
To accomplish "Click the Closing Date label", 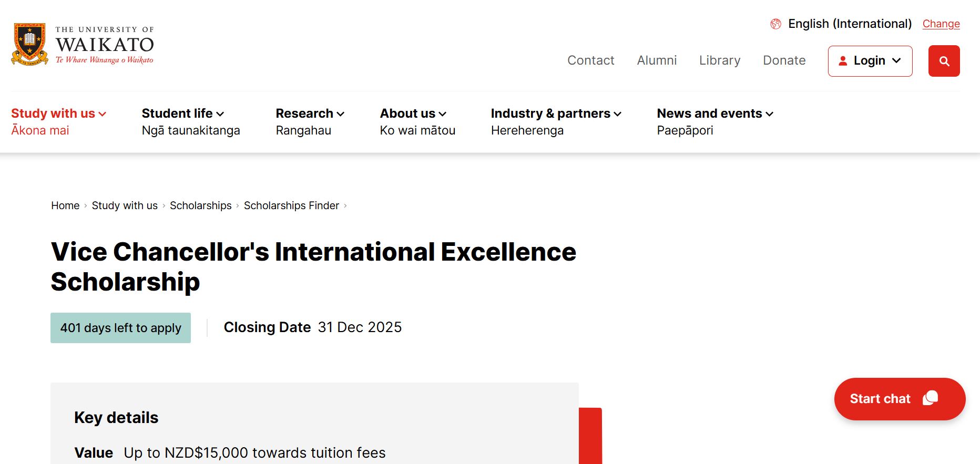I will [267, 327].
